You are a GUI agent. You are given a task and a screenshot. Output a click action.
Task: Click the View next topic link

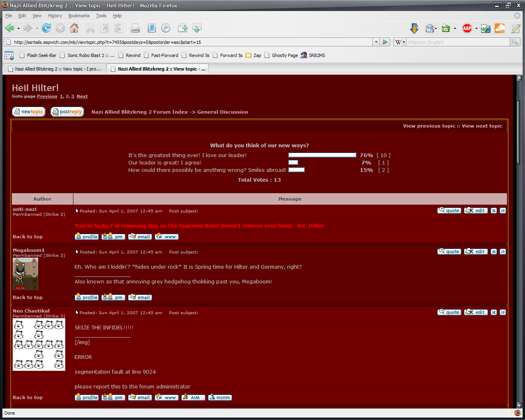tap(482, 126)
